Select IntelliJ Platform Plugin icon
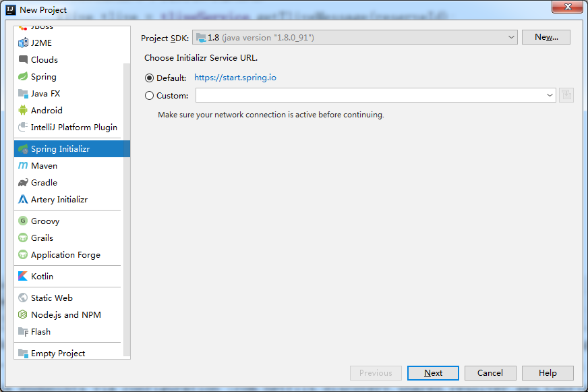Viewport: 588px width, 392px height. (23, 127)
